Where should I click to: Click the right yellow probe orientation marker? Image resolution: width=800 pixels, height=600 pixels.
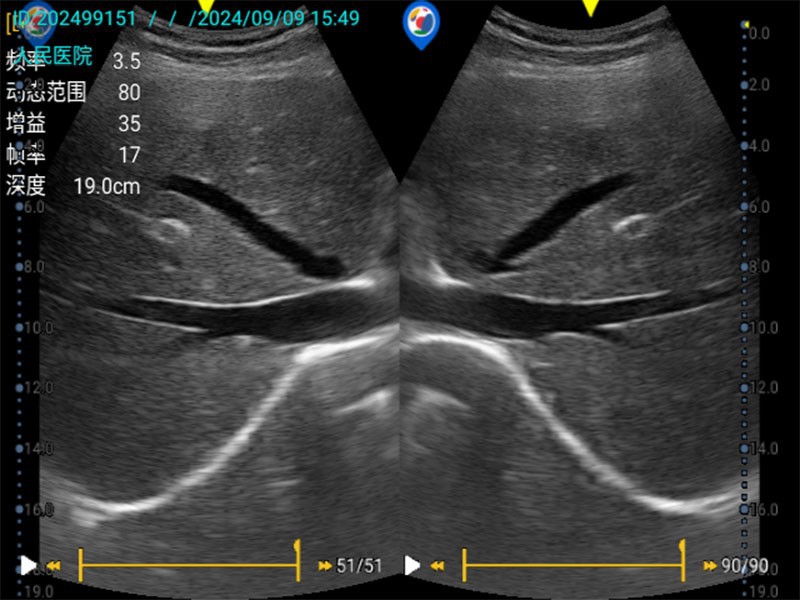point(590,6)
